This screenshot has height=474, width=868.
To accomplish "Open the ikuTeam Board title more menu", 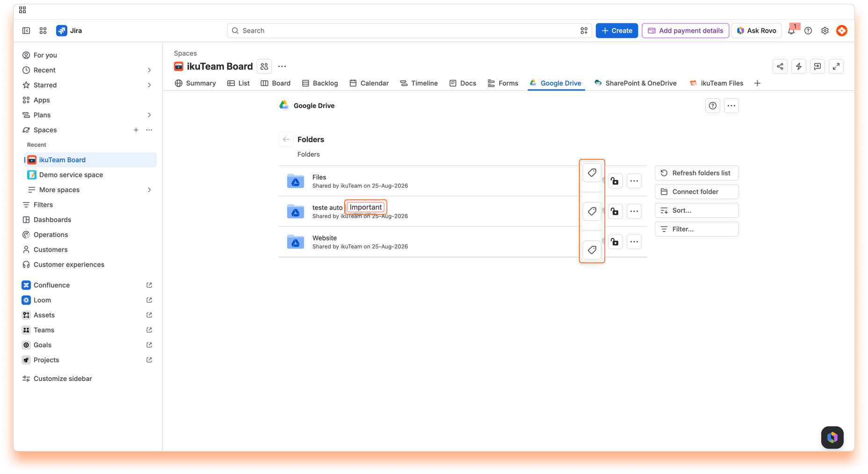I will pos(282,66).
